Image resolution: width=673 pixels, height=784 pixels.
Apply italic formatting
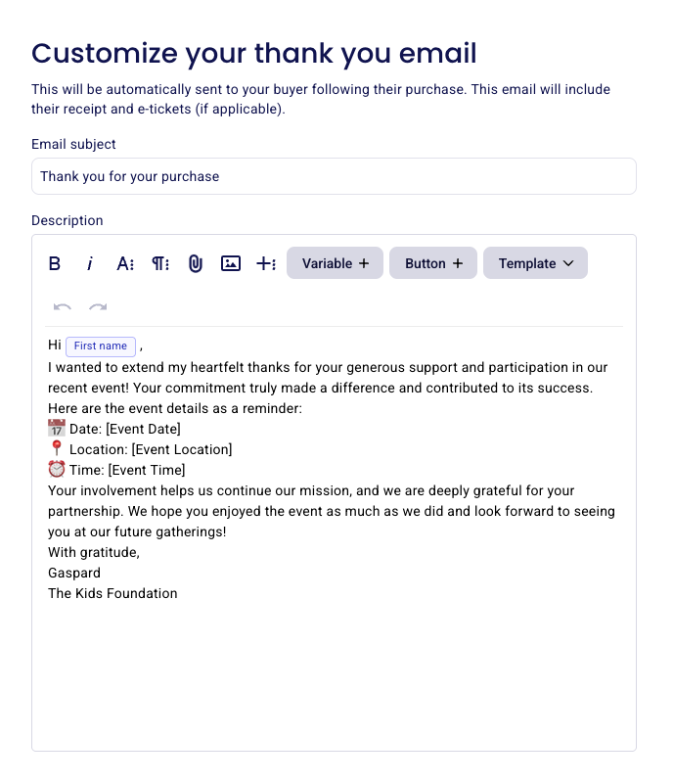(90, 263)
